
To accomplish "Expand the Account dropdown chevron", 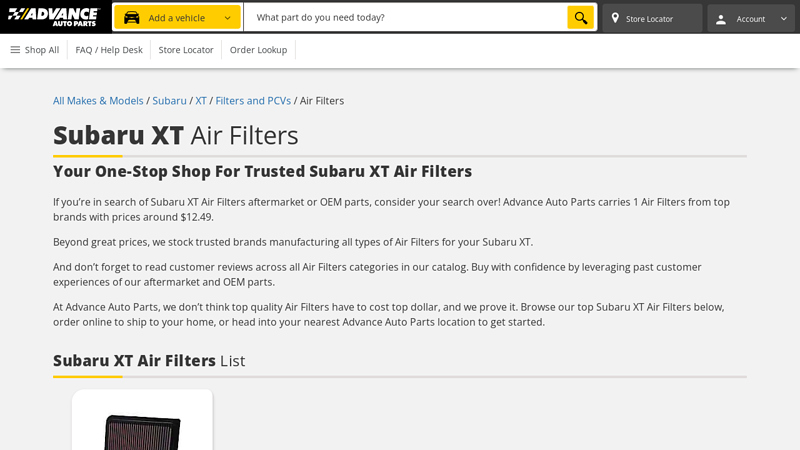I will click(784, 19).
